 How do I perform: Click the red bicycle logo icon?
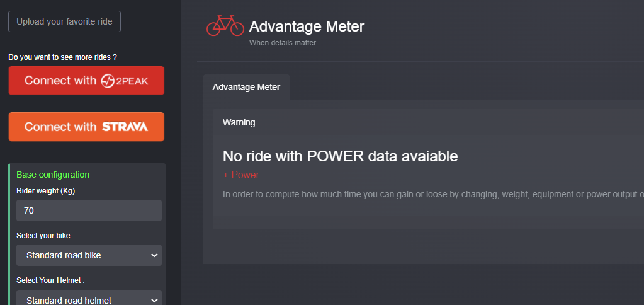point(225,25)
